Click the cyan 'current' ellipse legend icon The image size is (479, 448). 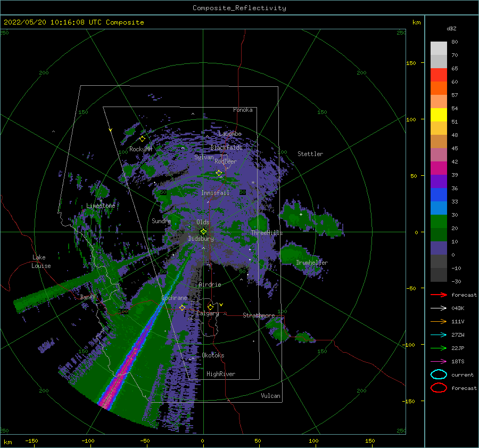[439, 374]
